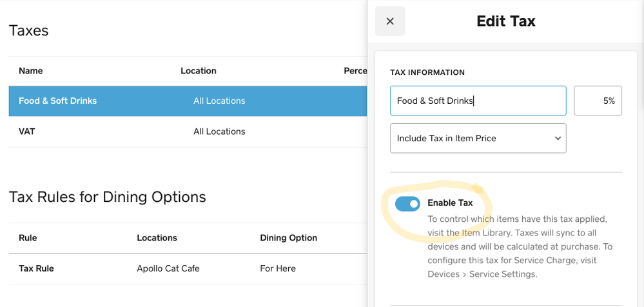Click the 5% tax rate field
This screenshot has height=307, width=644.
coord(598,101)
